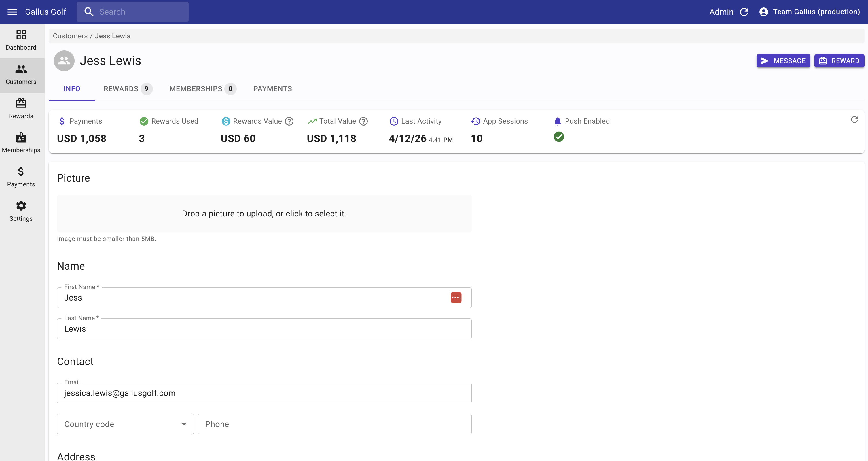This screenshot has width=868, height=461.
Task: Expand the Country code dropdown
Action: tap(125, 424)
